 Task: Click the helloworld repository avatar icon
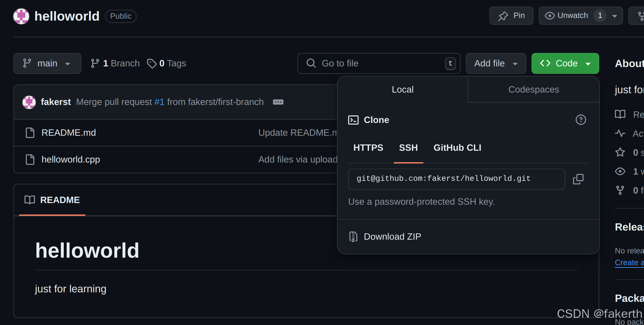coord(21,16)
